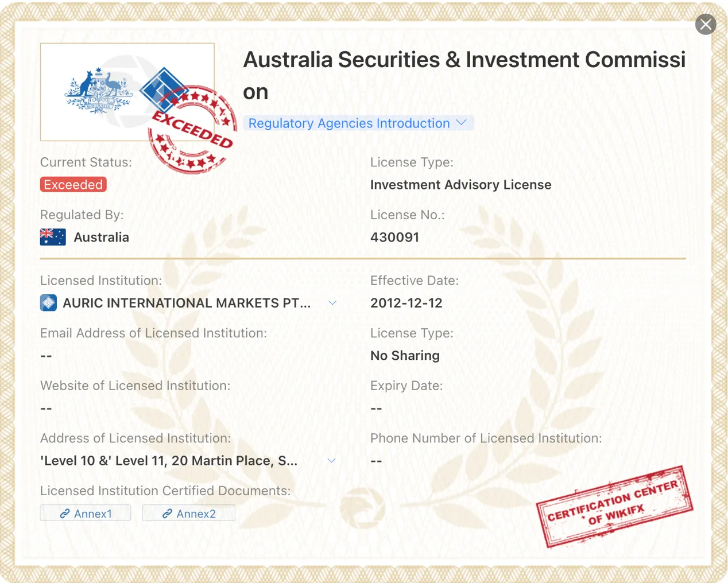Click the Level 11, 20 Martin Place address

[x=169, y=461]
